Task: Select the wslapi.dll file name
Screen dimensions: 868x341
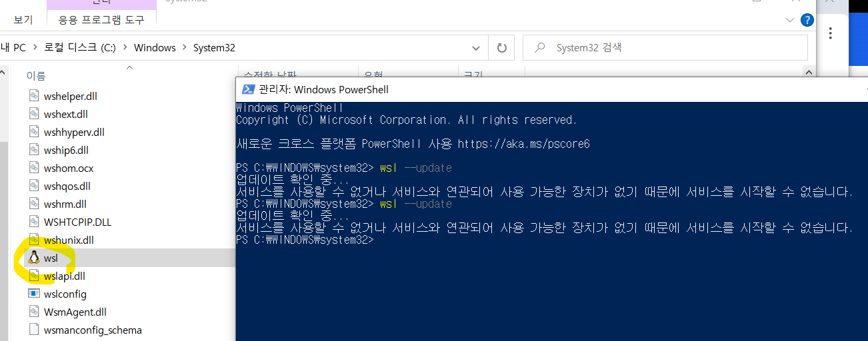Action: tap(65, 276)
